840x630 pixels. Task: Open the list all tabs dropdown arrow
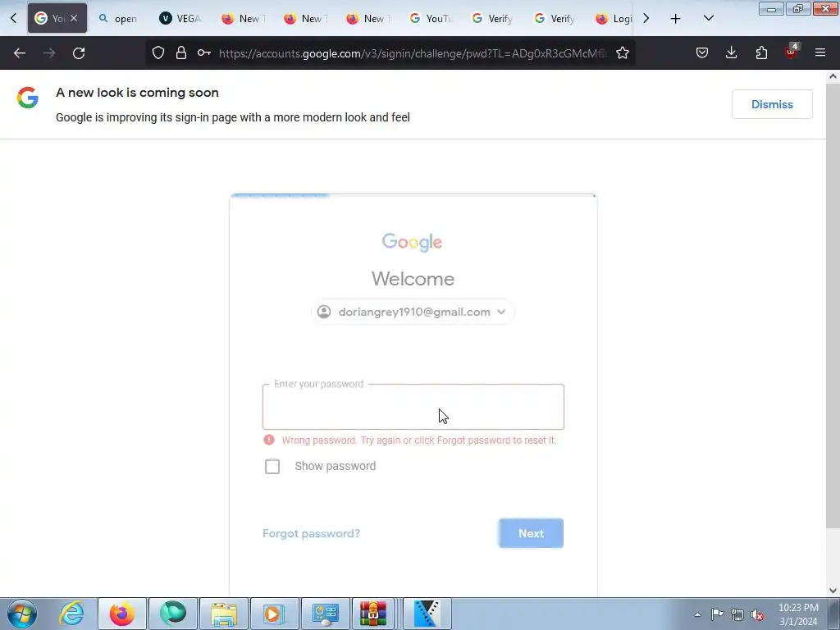(708, 18)
